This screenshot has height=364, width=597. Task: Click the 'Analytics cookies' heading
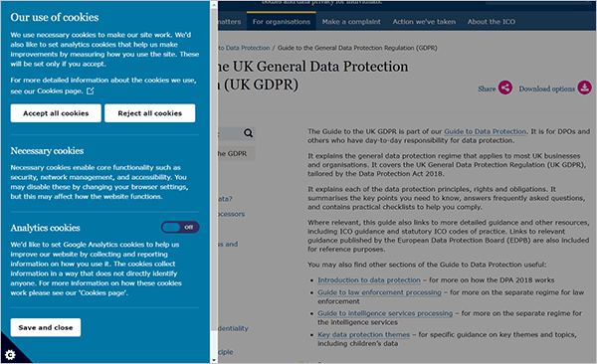pos(46,228)
